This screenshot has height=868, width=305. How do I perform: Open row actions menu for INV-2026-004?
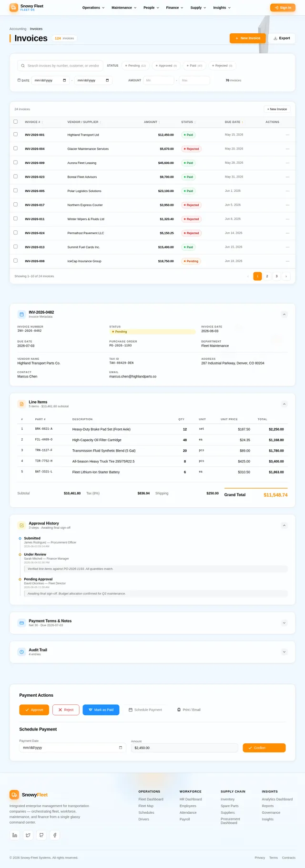click(x=287, y=149)
